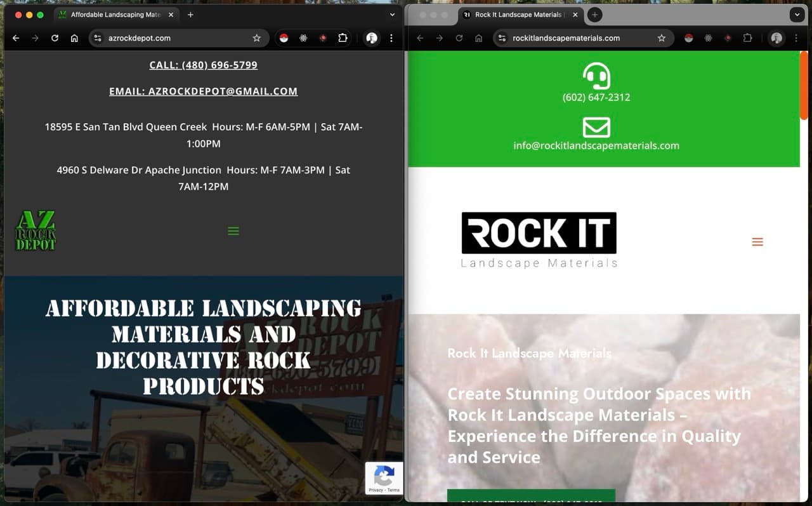Open new tab in the AZ Rock Depot window
Image resolution: width=812 pixels, height=506 pixels.
(190, 15)
